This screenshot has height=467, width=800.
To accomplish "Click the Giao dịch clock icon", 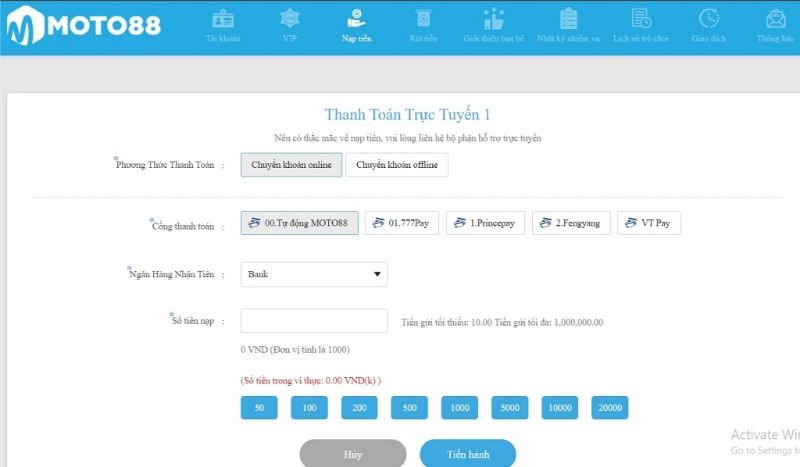I will click(708, 19).
